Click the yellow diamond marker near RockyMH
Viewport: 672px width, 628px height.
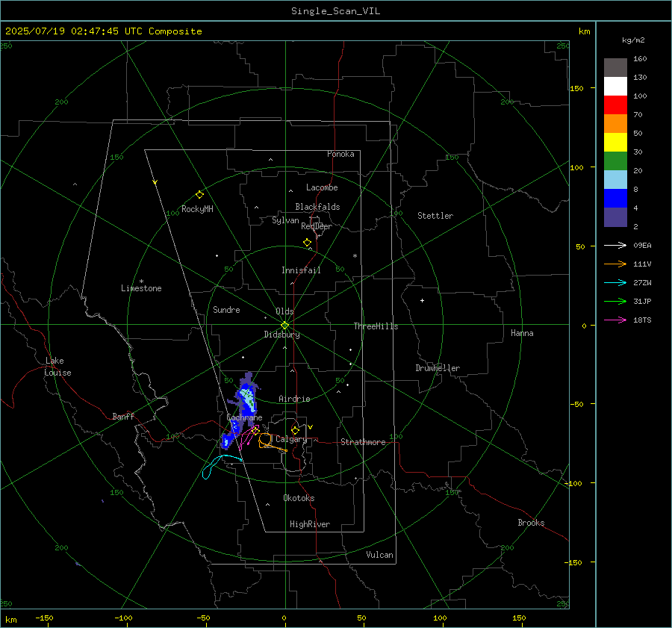[x=199, y=195]
